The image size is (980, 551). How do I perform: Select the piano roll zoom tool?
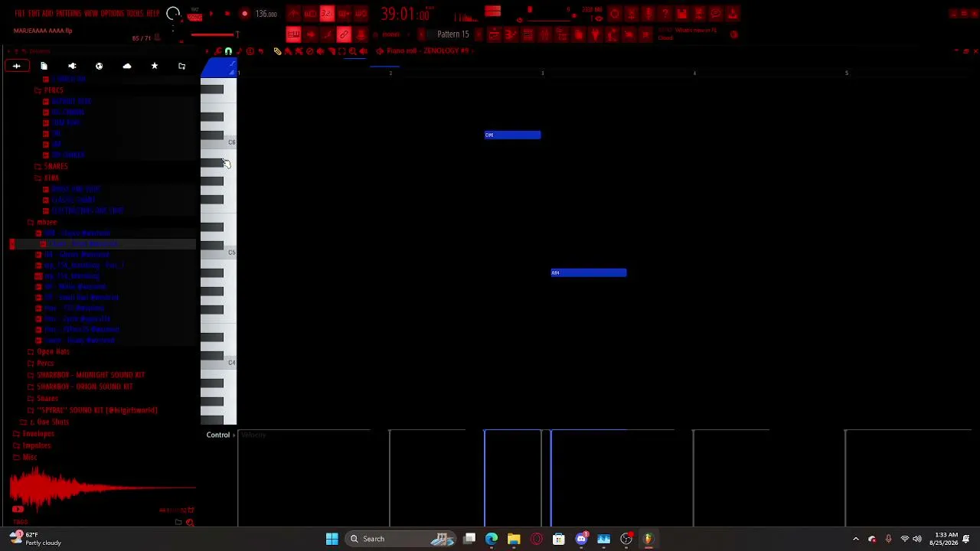tap(352, 51)
